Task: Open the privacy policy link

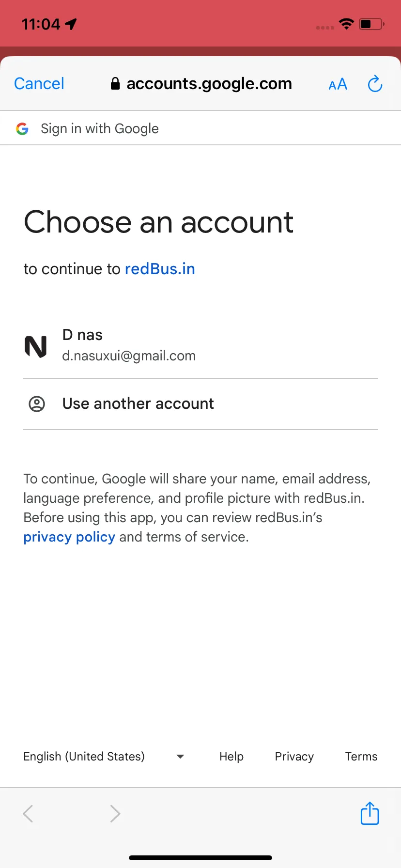Action: pyautogui.click(x=69, y=537)
